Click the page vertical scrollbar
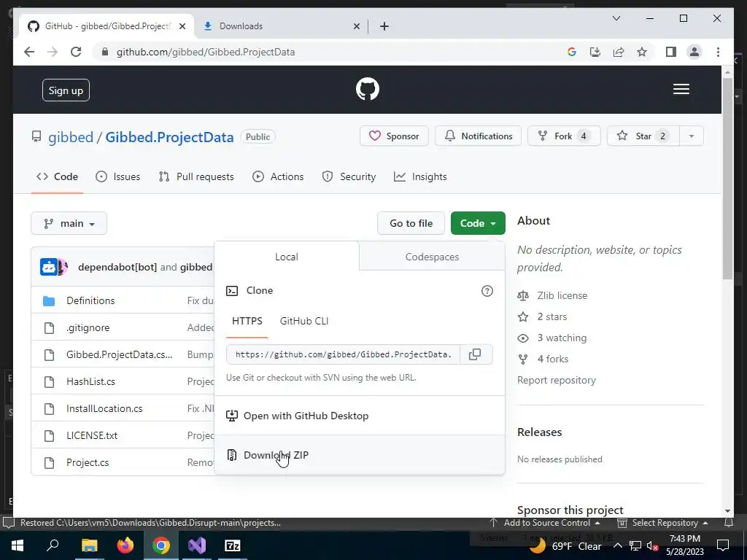This screenshot has width=747, height=560. pyautogui.click(x=727, y=179)
